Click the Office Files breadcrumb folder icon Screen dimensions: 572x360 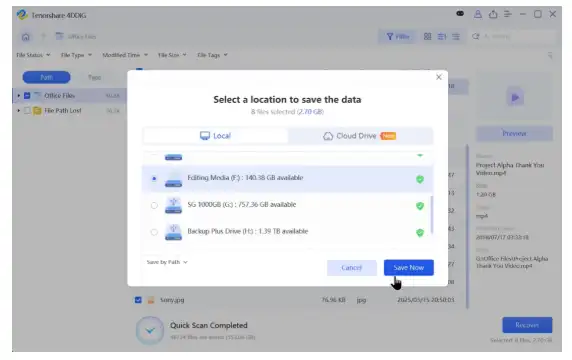59,36
